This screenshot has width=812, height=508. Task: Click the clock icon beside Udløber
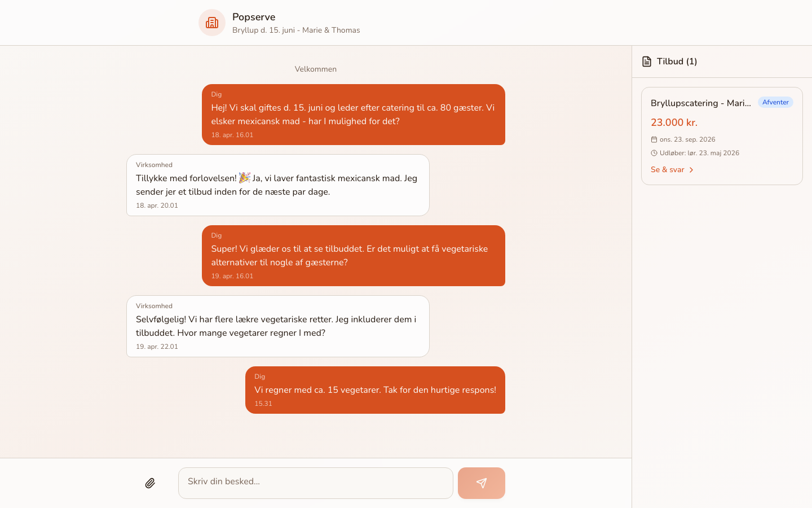[x=654, y=153]
